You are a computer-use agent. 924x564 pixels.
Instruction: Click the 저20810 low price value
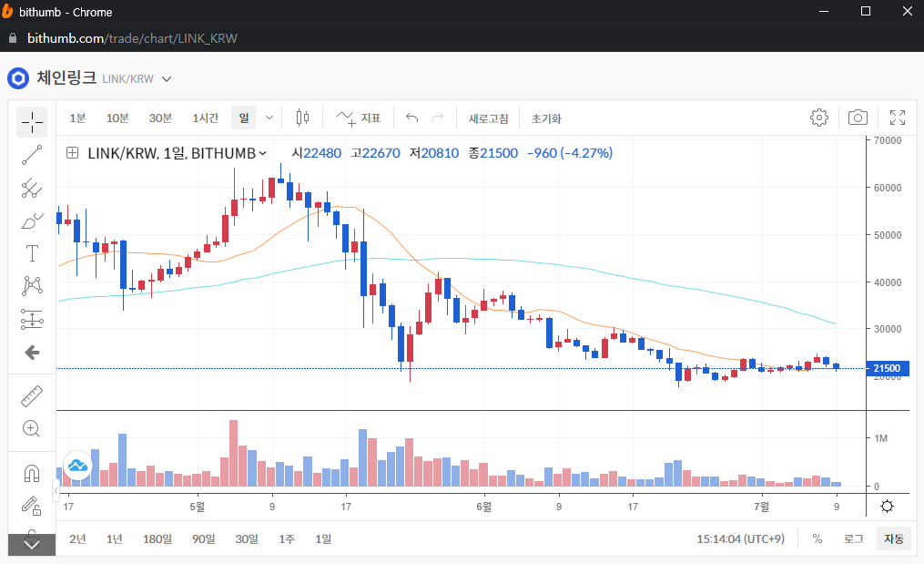[x=434, y=153]
